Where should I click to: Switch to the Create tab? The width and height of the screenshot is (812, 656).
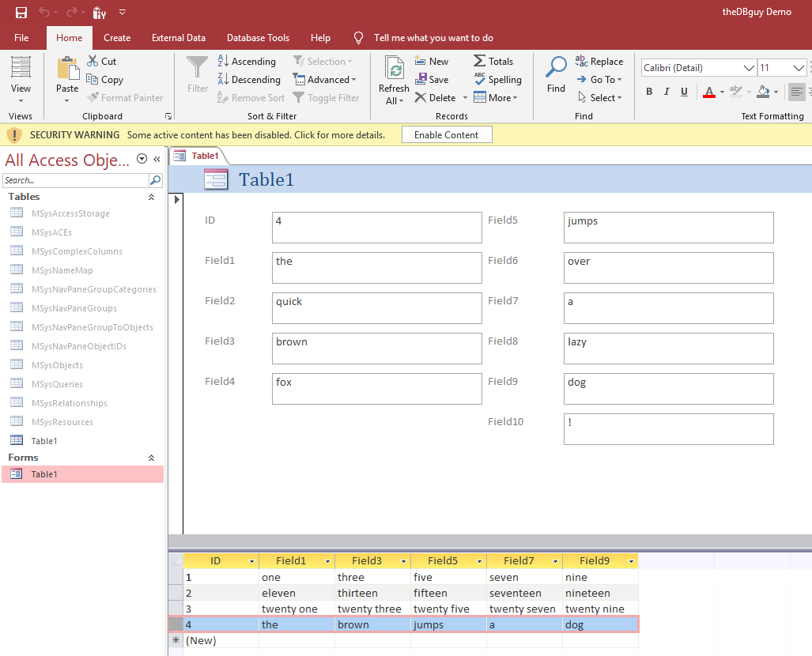tap(117, 38)
